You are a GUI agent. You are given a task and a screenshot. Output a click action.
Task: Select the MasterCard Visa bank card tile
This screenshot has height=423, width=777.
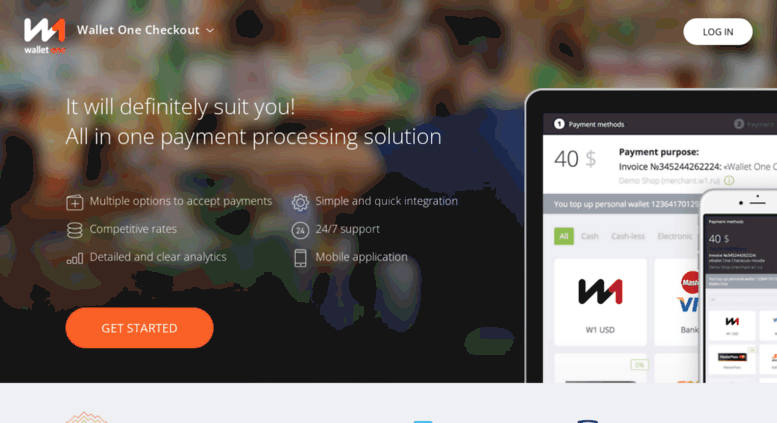pyautogui.click(x=677, y=302)
